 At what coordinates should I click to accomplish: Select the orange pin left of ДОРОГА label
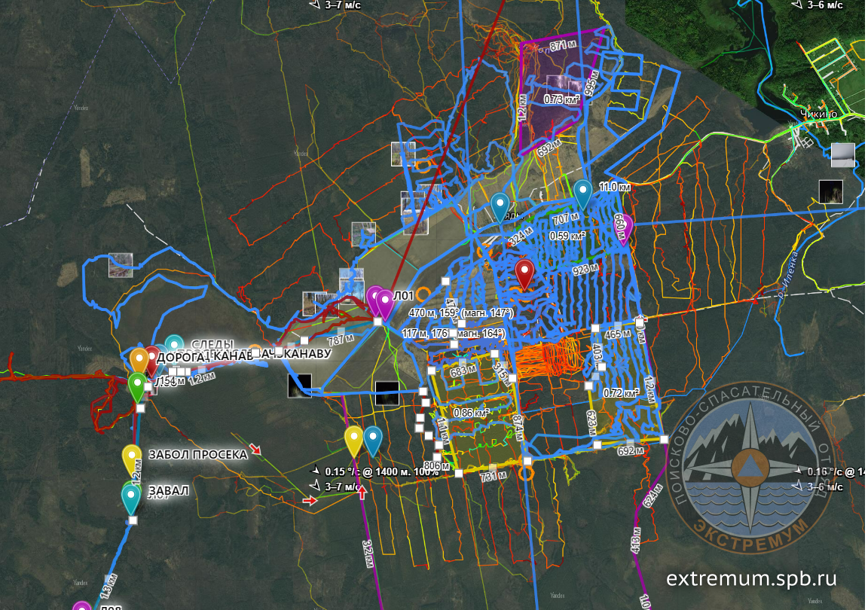(x=139, y=360)
